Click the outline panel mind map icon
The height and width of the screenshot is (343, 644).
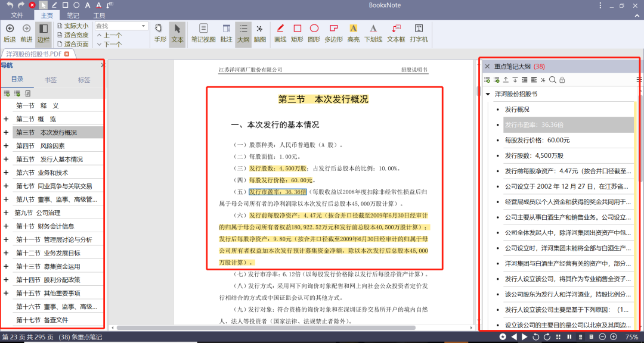click(x=543, y=80)
